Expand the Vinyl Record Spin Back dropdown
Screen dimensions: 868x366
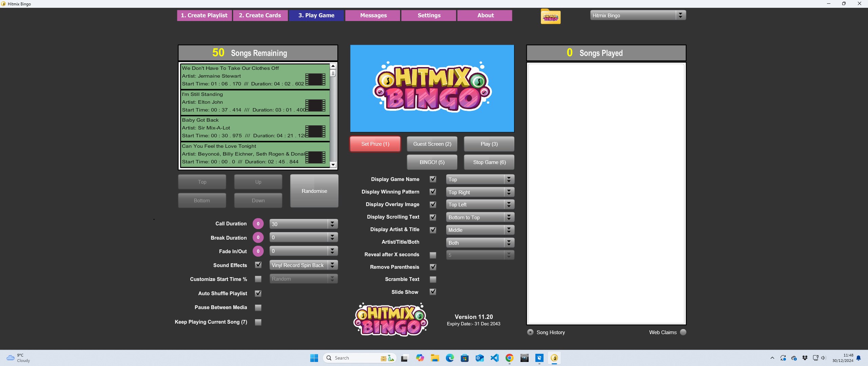click(x=332, y=265)
